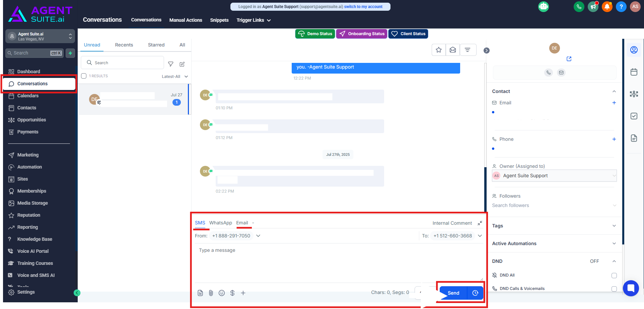Open the Jul 27 conversation in list
Image resolution: width=644 pixels, height=309 pixels.
[134, 99]
